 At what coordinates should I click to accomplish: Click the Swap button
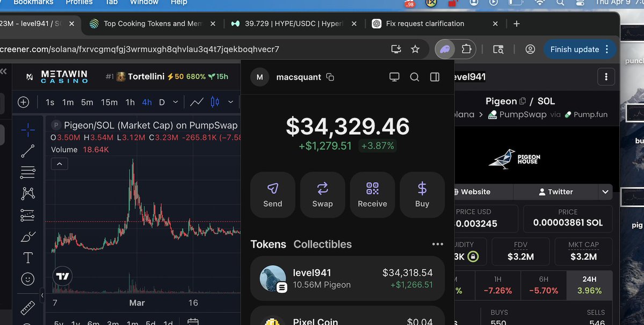point(322,195)
